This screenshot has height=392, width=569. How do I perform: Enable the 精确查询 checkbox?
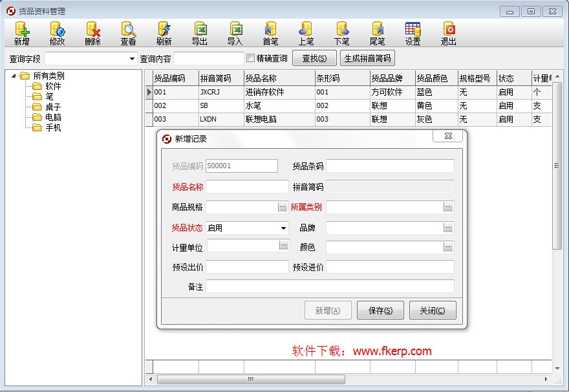click(250, 58)
